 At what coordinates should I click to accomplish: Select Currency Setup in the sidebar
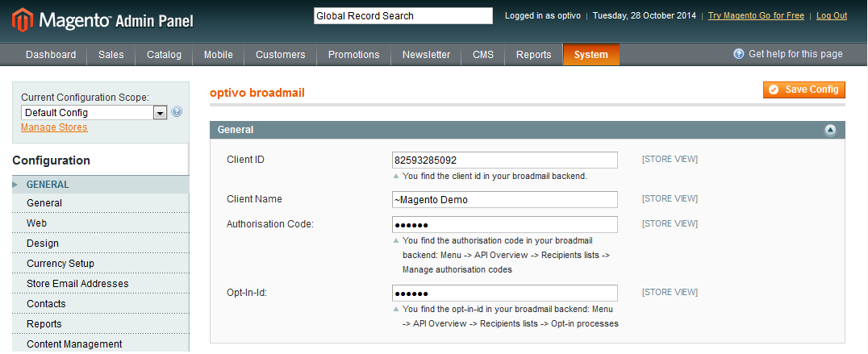(x=101, y=264)
